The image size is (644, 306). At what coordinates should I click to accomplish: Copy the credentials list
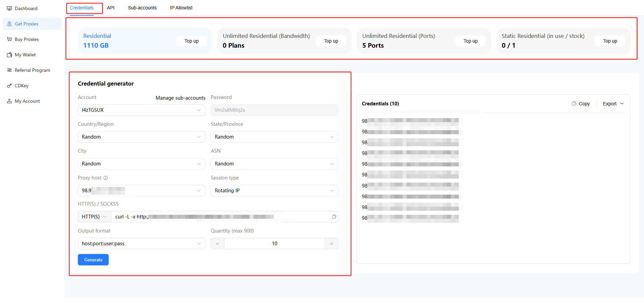pos(581,104)
